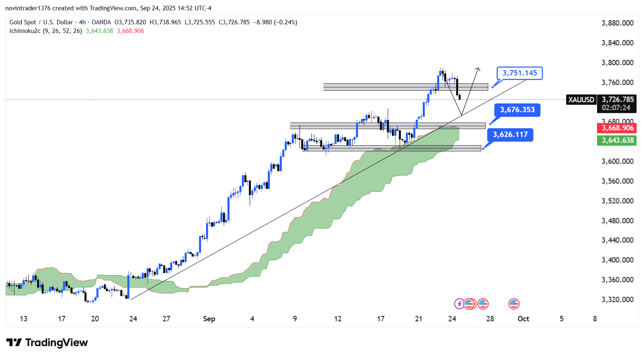Click the green Ichimoku value 3,643.638 in legend
The height and width of the screenshot is (358, 644).
[x=99, y=31]
